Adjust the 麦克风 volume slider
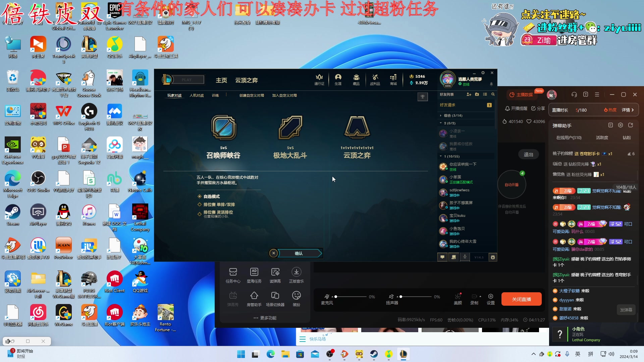This screenshot has height=362, width=644. (351, 297)
